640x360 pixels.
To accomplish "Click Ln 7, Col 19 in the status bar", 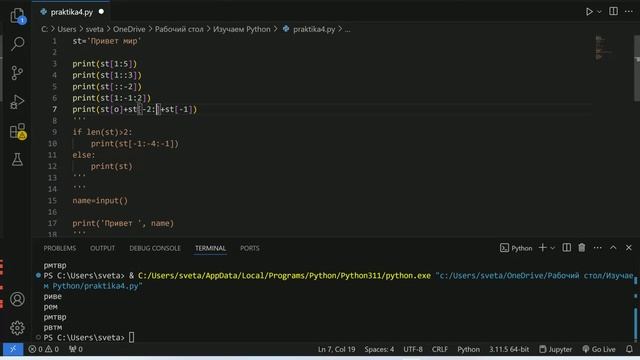I will 336,349.
